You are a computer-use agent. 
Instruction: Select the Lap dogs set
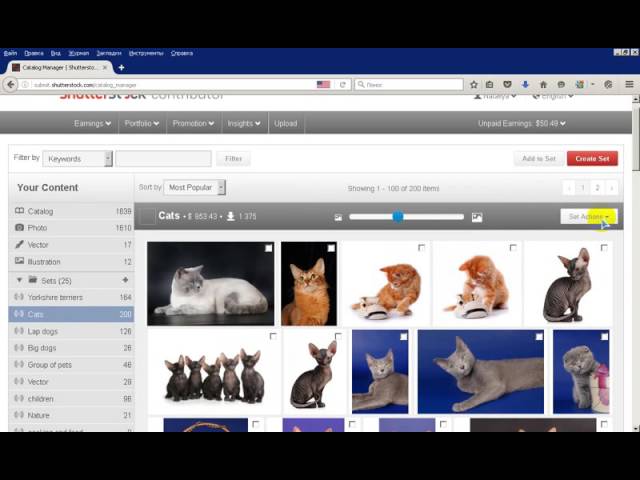coord(71,331)
